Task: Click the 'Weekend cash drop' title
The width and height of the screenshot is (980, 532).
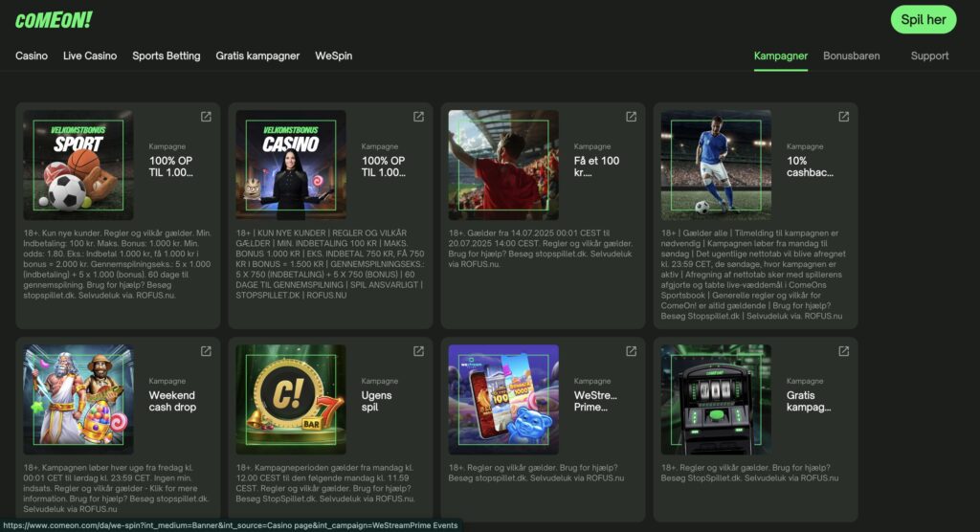Action: 172,401
